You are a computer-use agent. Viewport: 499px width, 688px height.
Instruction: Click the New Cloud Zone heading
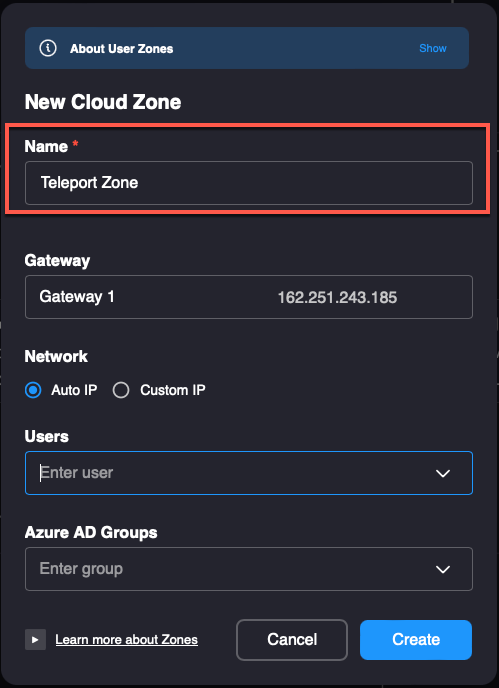103,102
